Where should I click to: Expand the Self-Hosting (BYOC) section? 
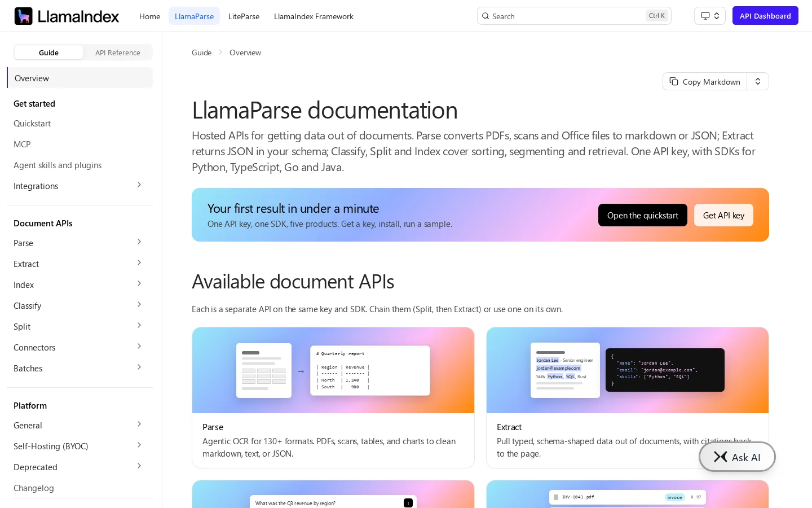point(139,445)
